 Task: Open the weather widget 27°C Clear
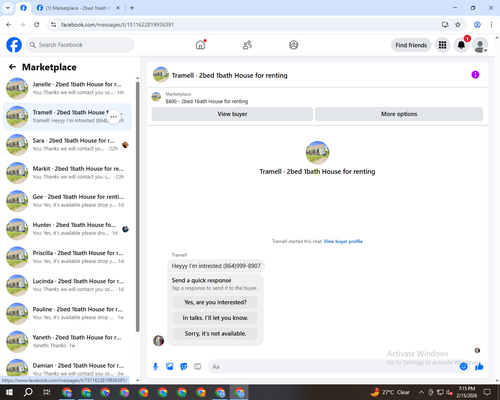tap(390, 392)
